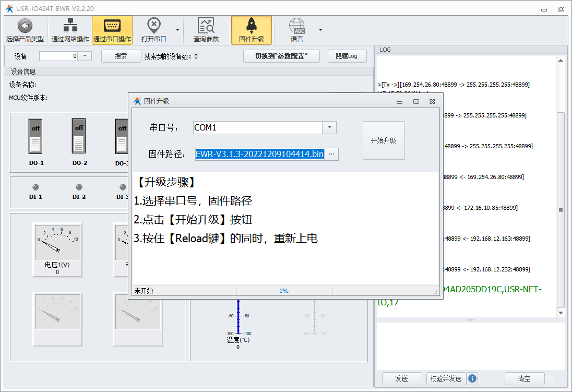Click the 搜索 search button
Viewport: 572px width, 392px height.
[x=121, y=56]
